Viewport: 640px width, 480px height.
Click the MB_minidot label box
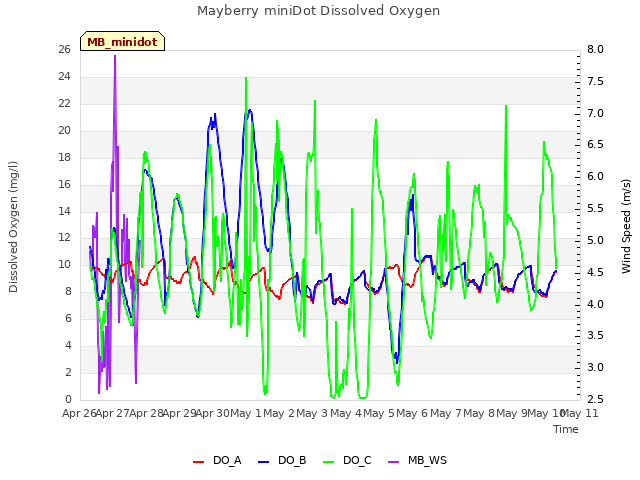[122, 41]
